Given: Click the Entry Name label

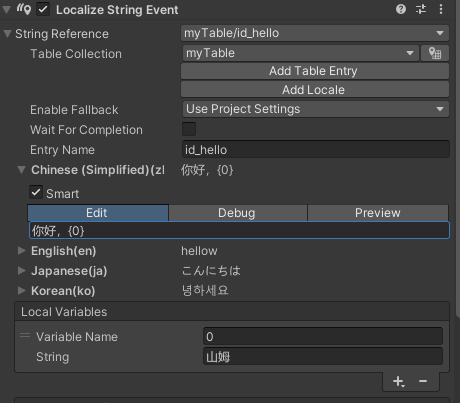Looking at the screenshot, I should tap(62, 150).
